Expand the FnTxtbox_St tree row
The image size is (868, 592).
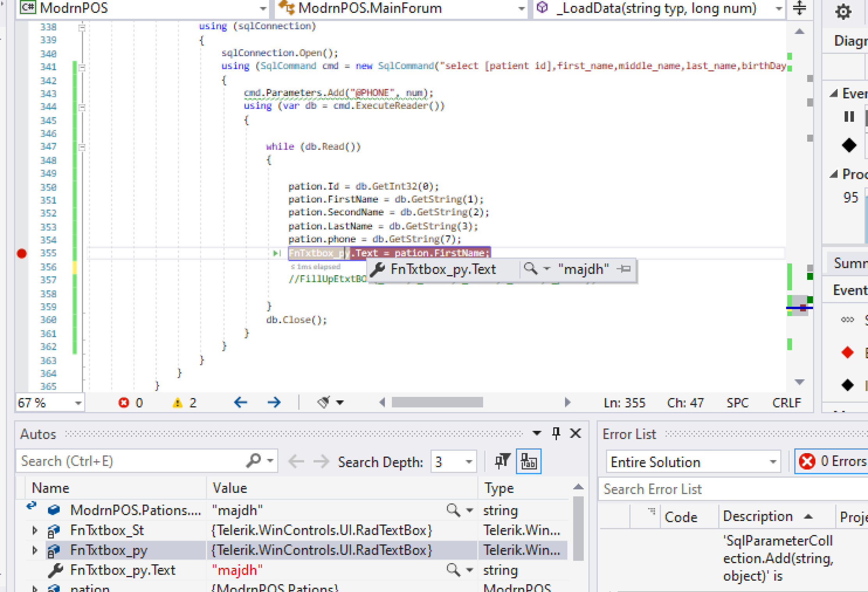coord(35,530)
